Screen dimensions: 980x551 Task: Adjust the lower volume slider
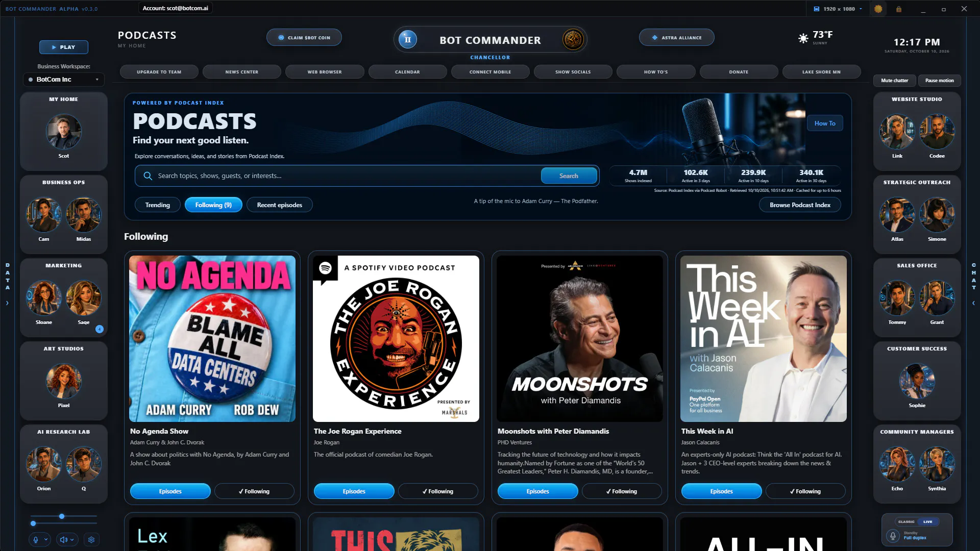click(x=64, y=523)
